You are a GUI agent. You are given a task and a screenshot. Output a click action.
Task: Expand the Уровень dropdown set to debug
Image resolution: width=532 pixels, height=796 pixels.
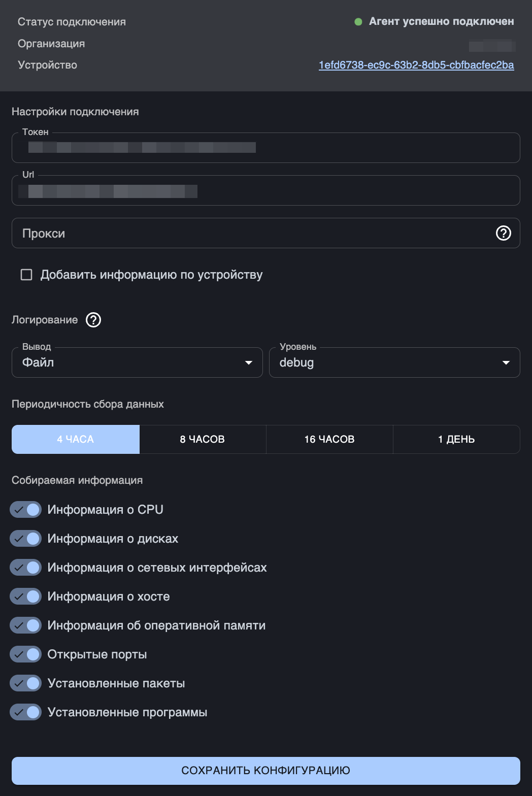394,362
